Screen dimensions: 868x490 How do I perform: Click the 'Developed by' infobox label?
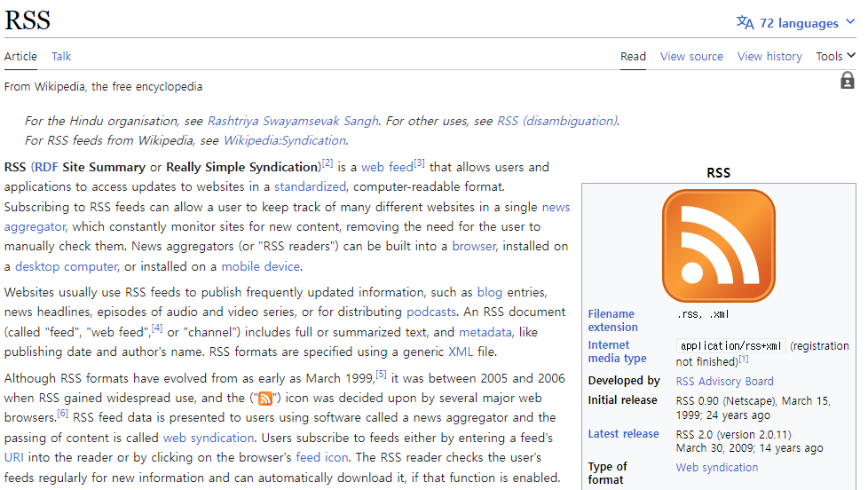coord(624,381)
